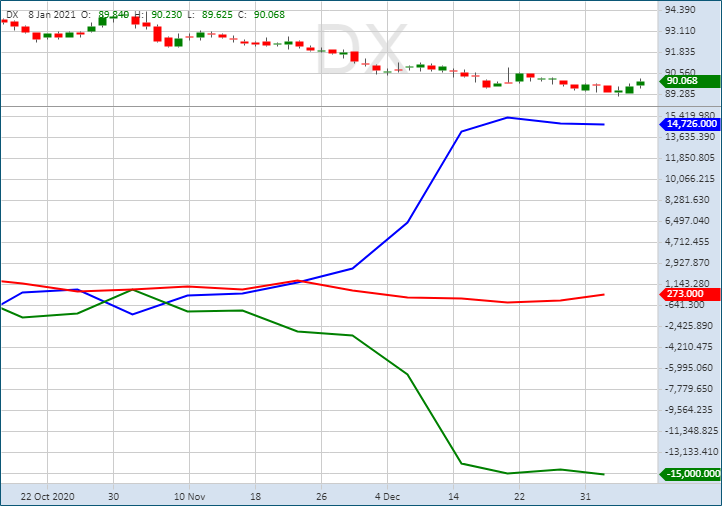Click the 18 date label on axis
722x506 pixels.
(x=254, y=496)
